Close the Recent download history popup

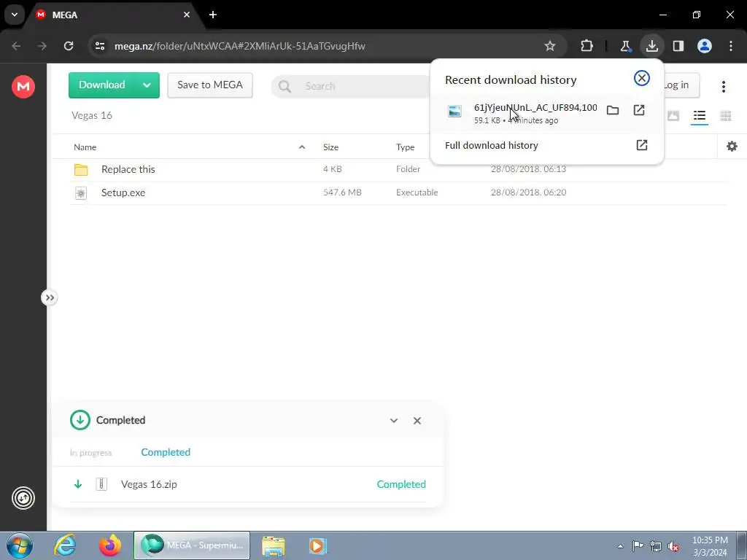[642, 78]
